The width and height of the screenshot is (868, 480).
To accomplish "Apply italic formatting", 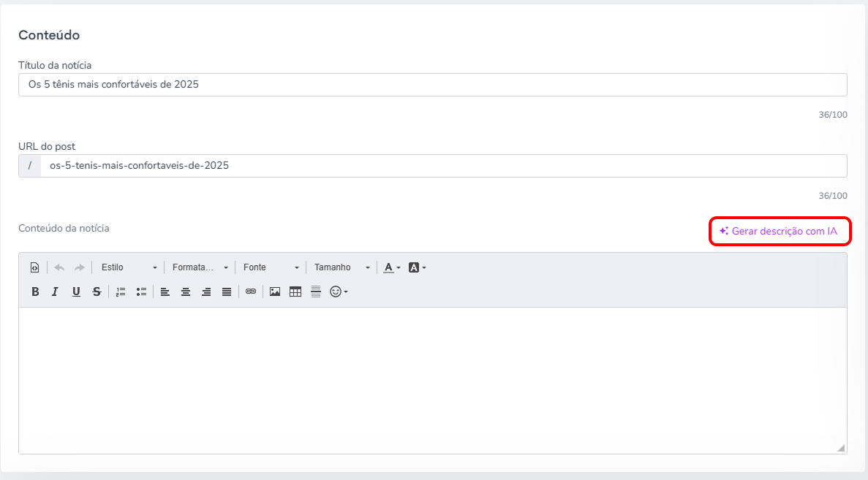I will coord(55,292).
